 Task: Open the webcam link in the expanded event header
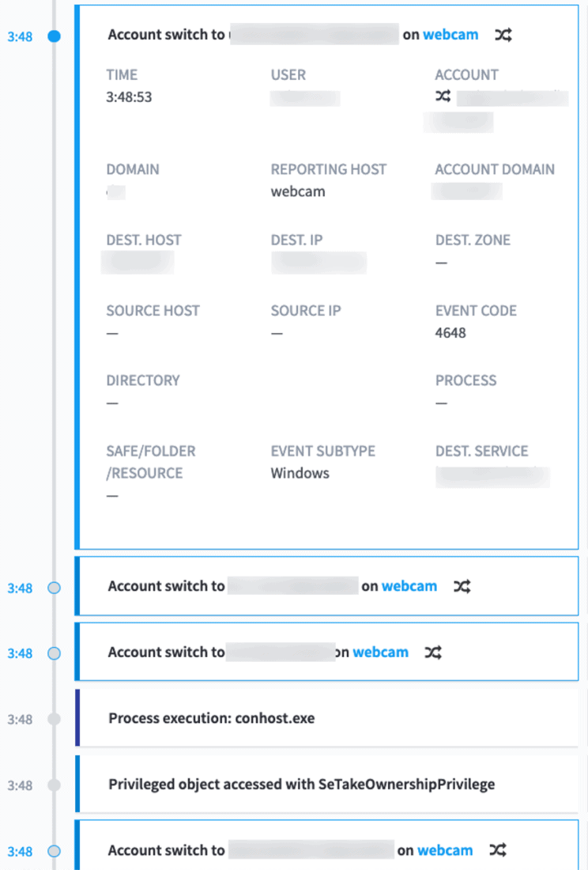(450, 35)
